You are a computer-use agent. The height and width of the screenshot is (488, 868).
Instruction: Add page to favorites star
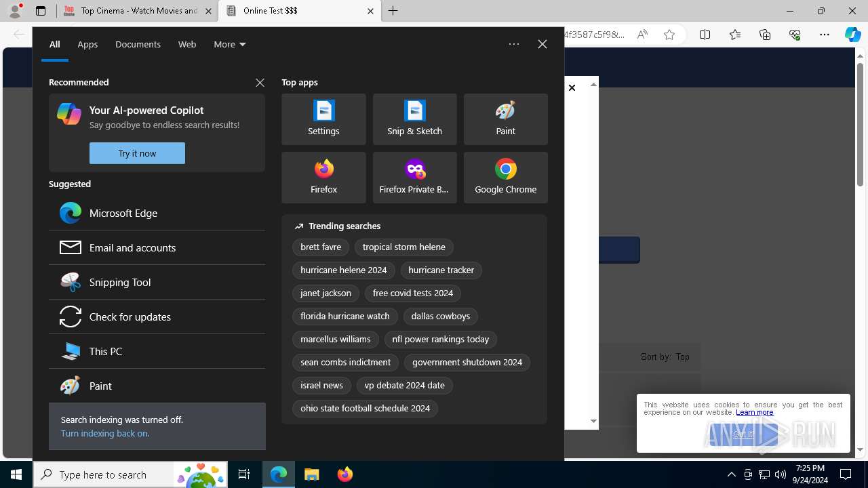[x=669, y=35]
